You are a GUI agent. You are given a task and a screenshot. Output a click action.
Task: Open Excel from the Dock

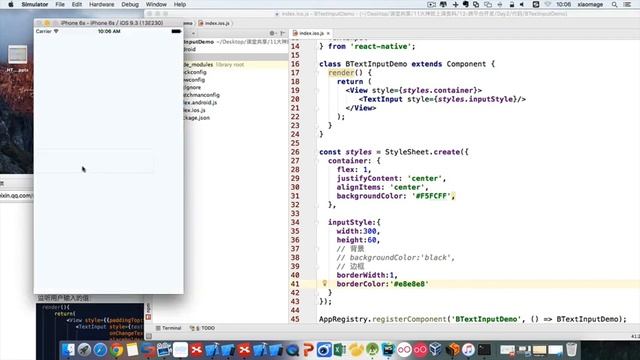click(x=340, y=350)
